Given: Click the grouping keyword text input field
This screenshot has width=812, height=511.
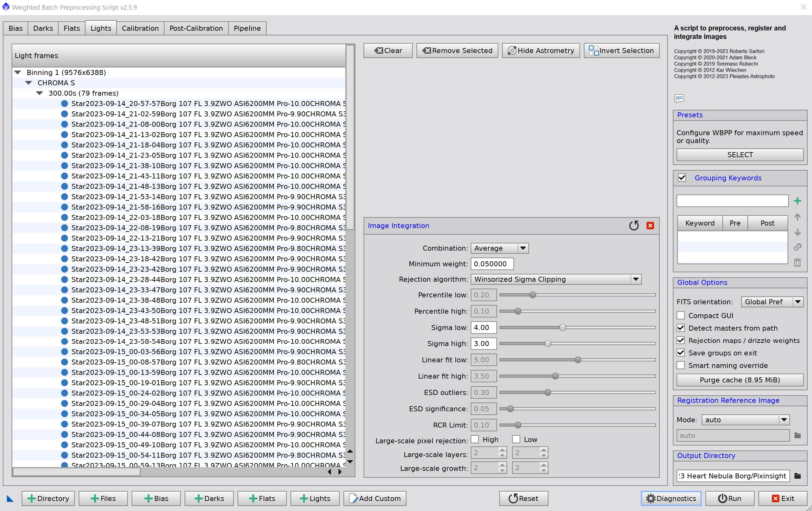Looking at the screenshot, I should (732, 201).
